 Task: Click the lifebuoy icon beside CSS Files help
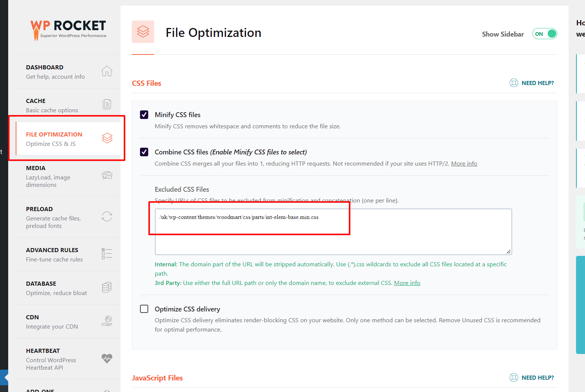[514, 83]
